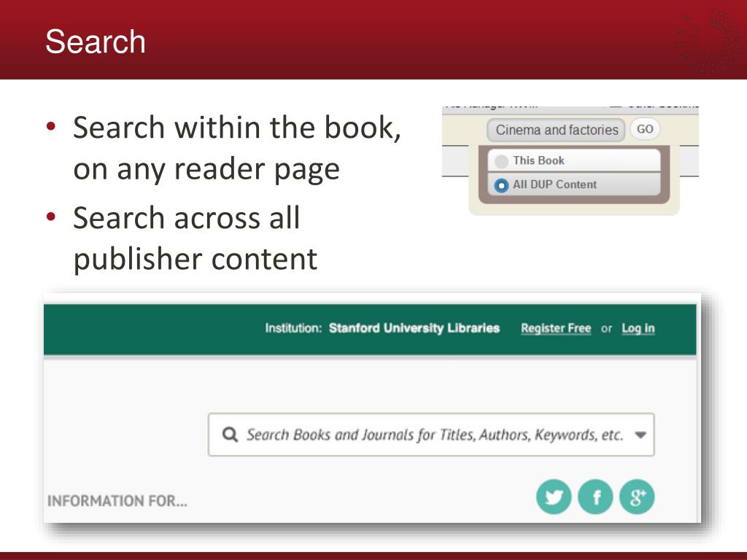Open the Log in link
The width and height of the screenshot is (747, 560).
[x=638, y=328]
